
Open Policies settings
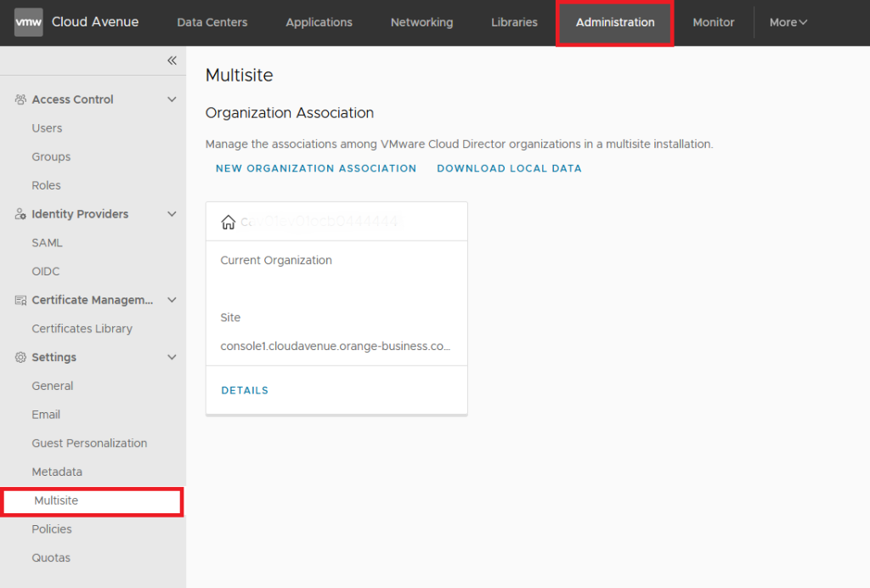tap(52, 529)
